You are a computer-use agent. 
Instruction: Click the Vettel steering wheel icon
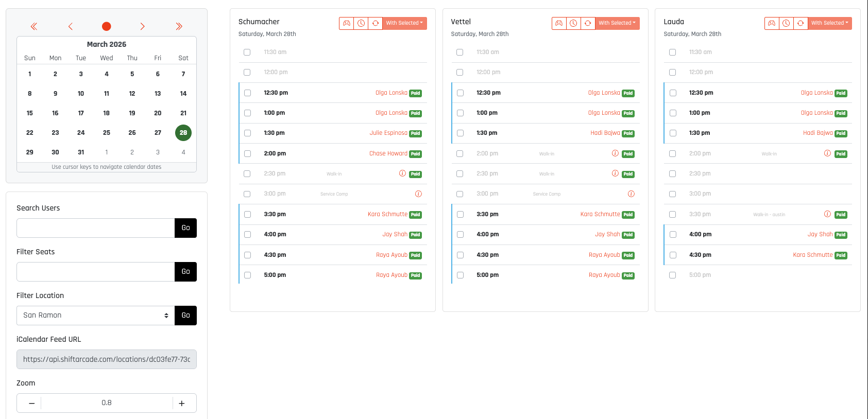(559, 23)
